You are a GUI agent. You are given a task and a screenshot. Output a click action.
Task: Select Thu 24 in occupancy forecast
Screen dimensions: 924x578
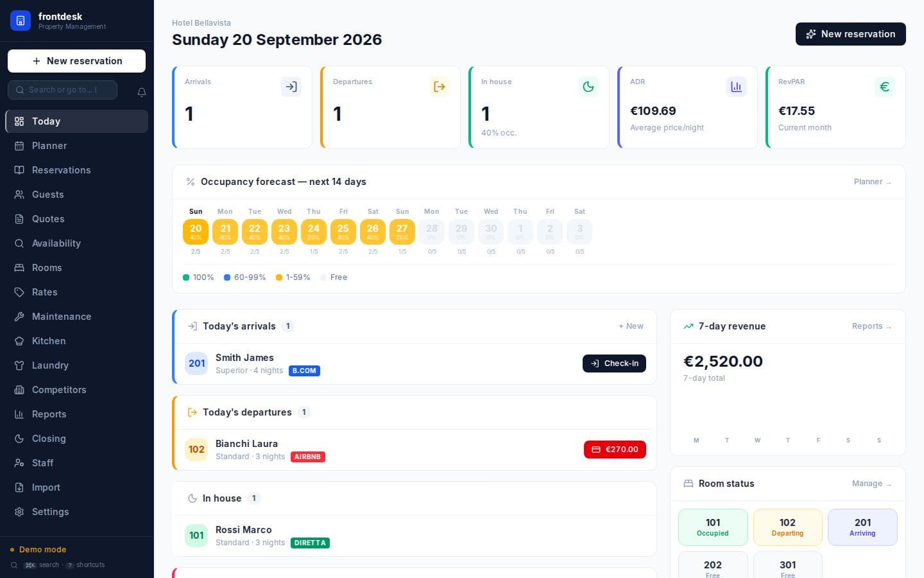coord(314,232)
